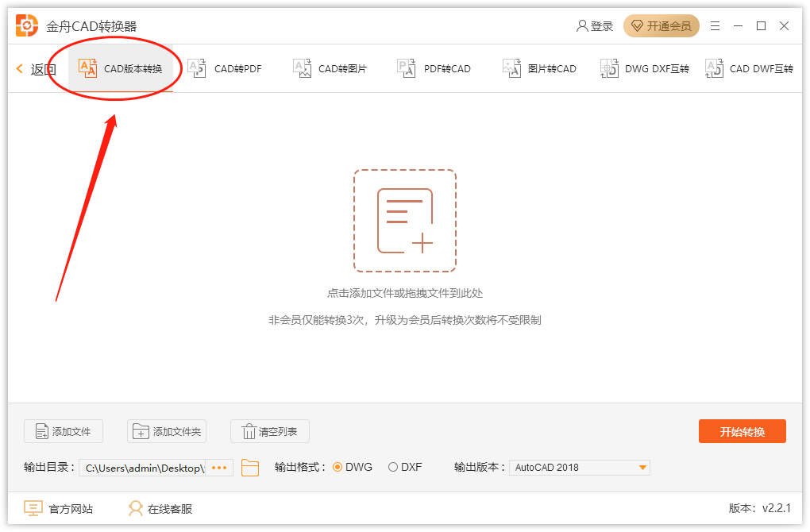Open the folder icon next to output directory
The height and width of the screenshot is (532, 810).
point(250,468)
